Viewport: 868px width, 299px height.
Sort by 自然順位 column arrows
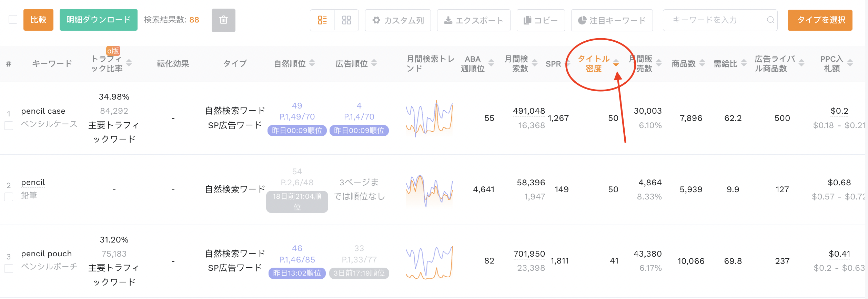pos(312,63)
